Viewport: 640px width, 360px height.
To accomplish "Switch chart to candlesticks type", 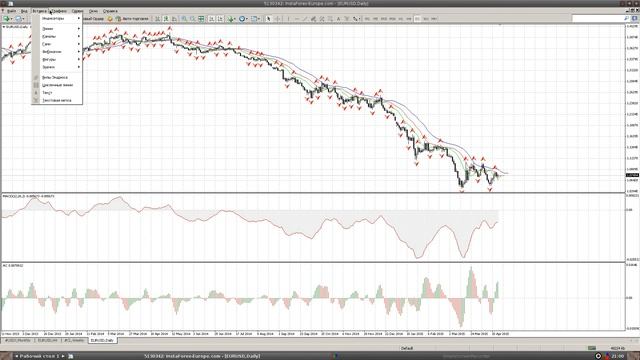I will coord(166,18).
